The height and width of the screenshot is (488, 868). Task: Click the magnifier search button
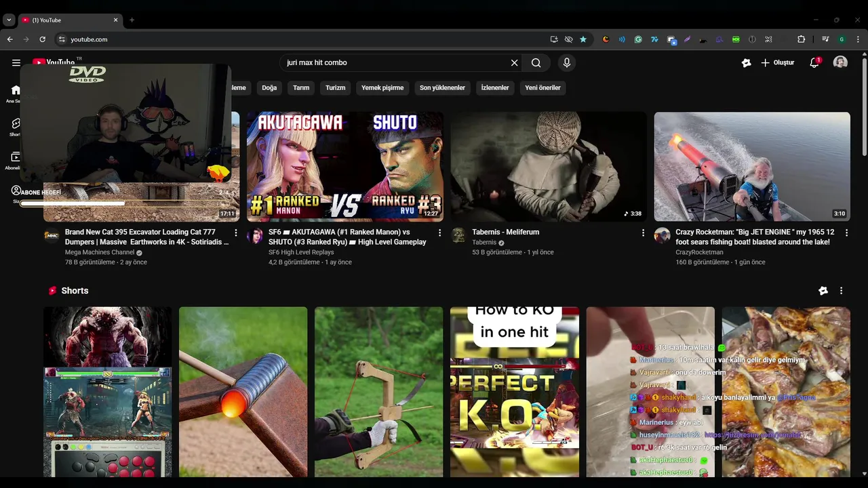point(536,63)
